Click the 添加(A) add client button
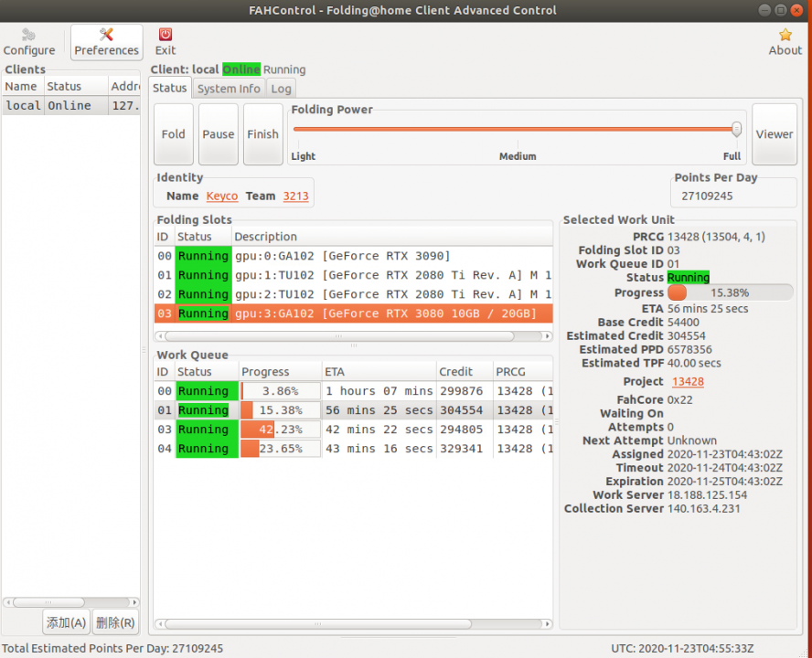This screenshot has width=812, height=658. tap(66, 622)
